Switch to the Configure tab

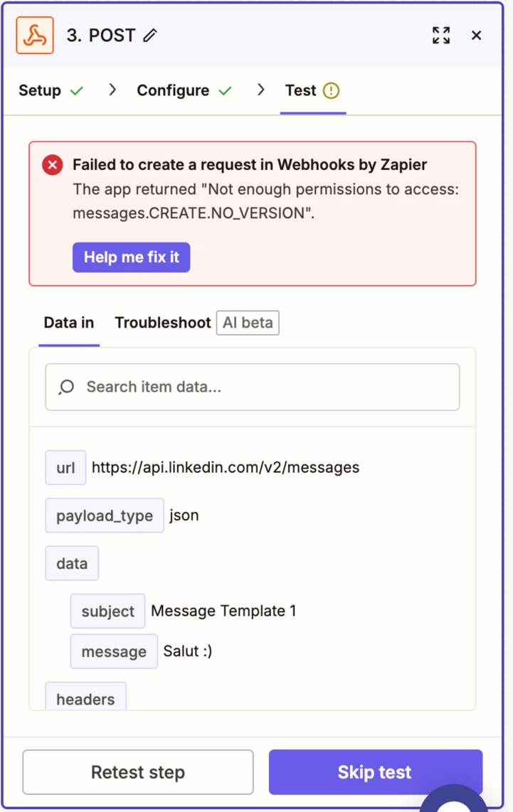pyautogui.click(x=173, y=91)
